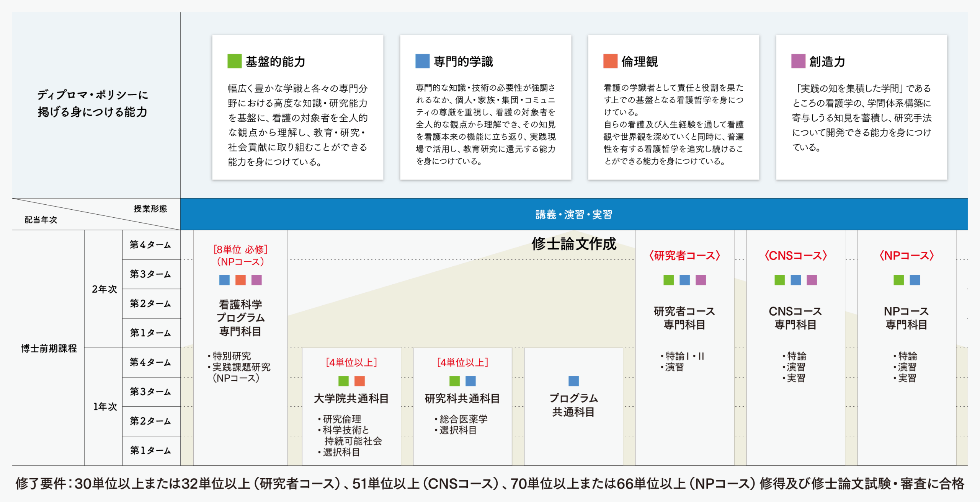
Task: Click blue square above プログラム共通科目
Action: 573,381
